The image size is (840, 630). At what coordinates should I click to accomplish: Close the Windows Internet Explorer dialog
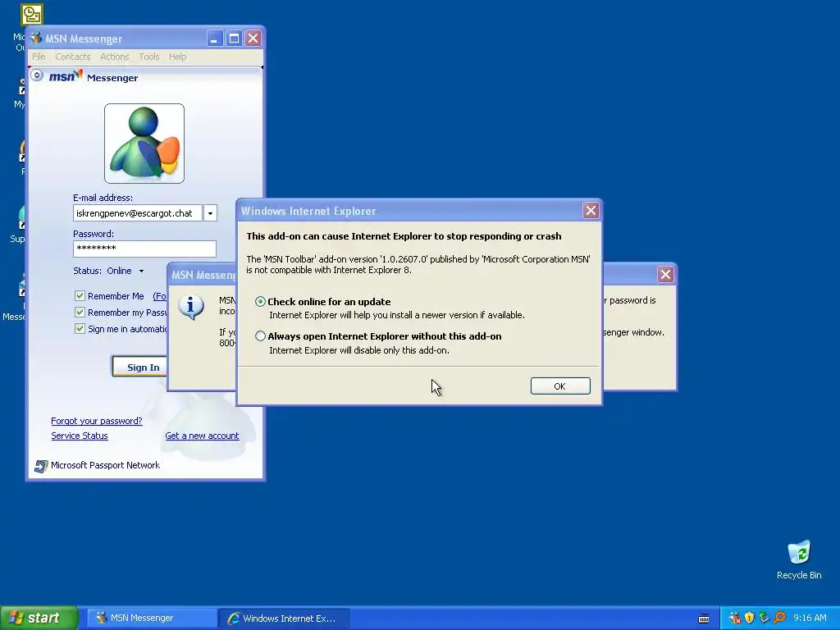pos(591,211)
